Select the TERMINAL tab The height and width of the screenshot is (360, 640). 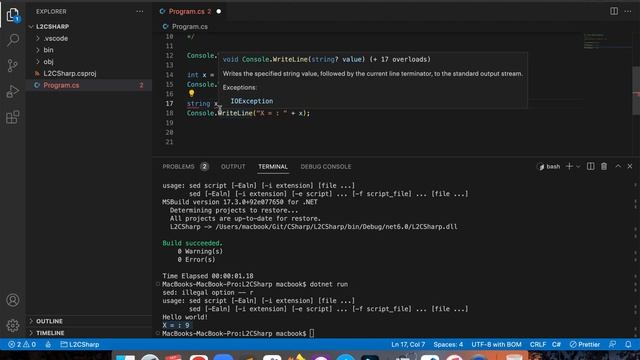click(273, 167)
